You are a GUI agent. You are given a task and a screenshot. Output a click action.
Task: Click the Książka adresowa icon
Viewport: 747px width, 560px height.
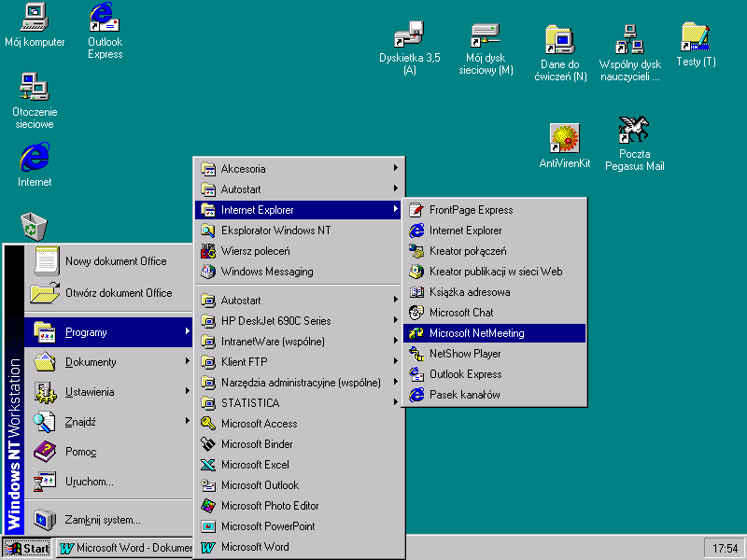tap(416, 292)
